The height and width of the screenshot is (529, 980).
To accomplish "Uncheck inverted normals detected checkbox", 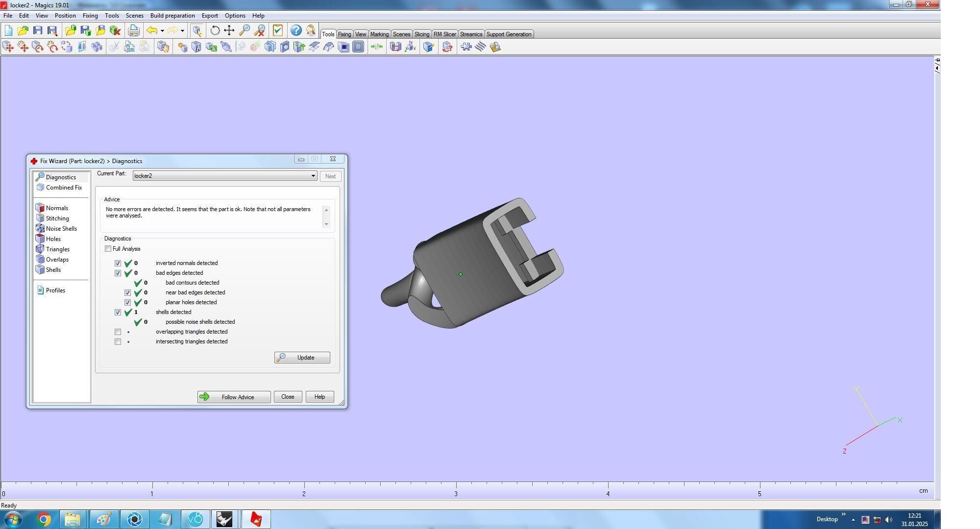I will tap(118, 264).
